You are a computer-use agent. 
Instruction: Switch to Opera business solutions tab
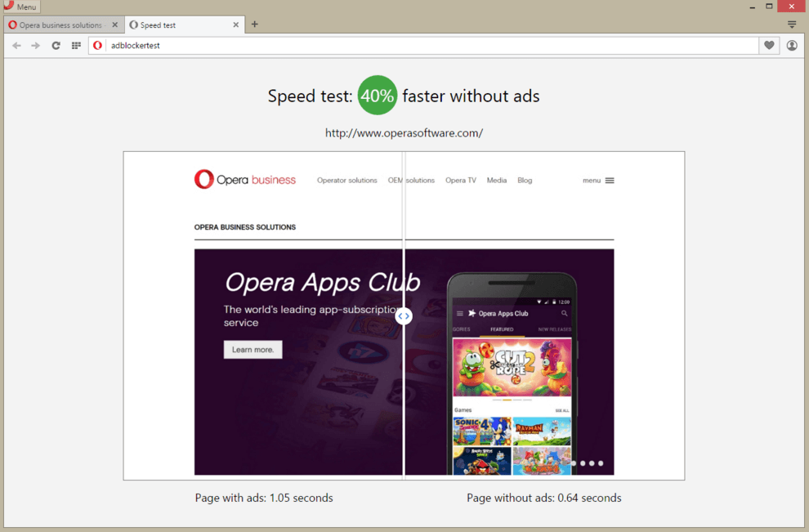click(x=59, y=25)
